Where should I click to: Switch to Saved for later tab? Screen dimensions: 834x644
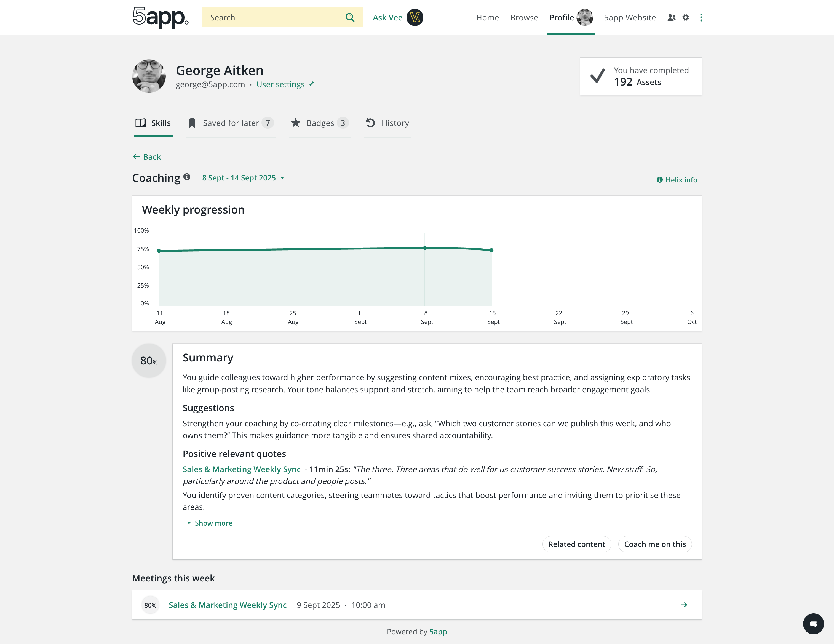[231, 123]
